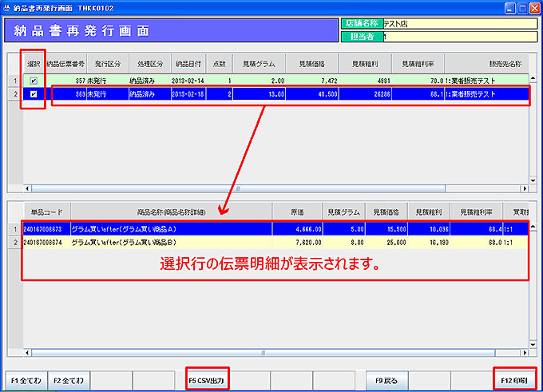Click the 原価 column header
This screenshot has width=543, height=392.
[298, 212]
